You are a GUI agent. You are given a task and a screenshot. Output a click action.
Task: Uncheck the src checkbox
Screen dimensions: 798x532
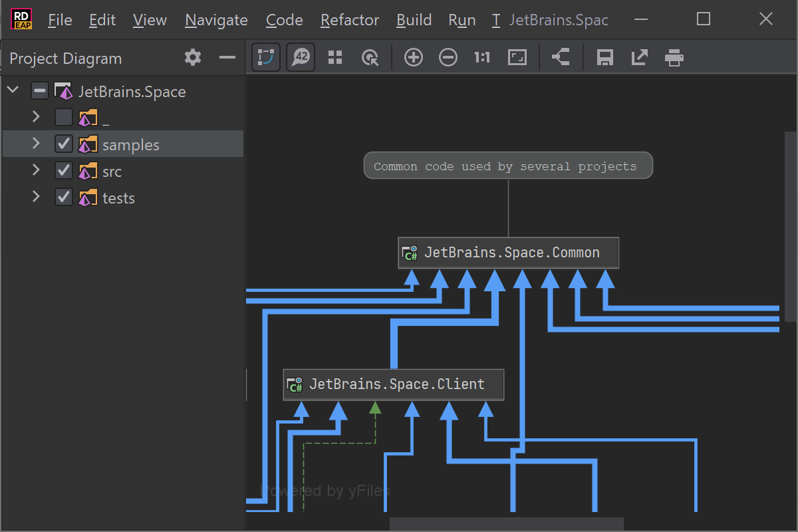(x=63, y=171)
